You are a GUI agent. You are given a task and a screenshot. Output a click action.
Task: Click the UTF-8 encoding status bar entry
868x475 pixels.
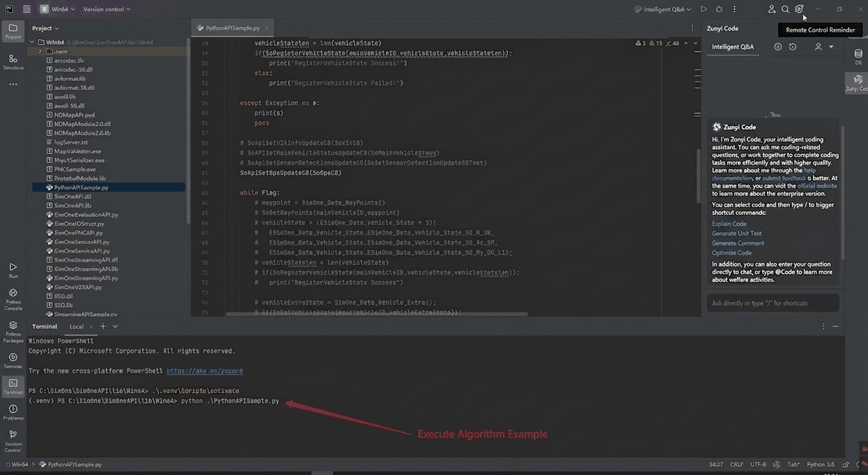point(758,465)
